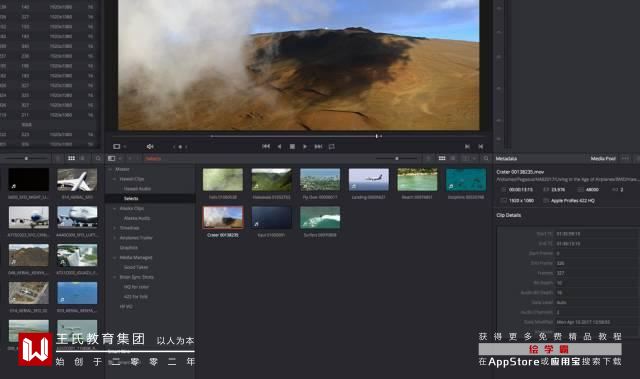Select white airplane tail clip in left browser
This screenshot has width=640, height=379.
[x=77, y=180]
